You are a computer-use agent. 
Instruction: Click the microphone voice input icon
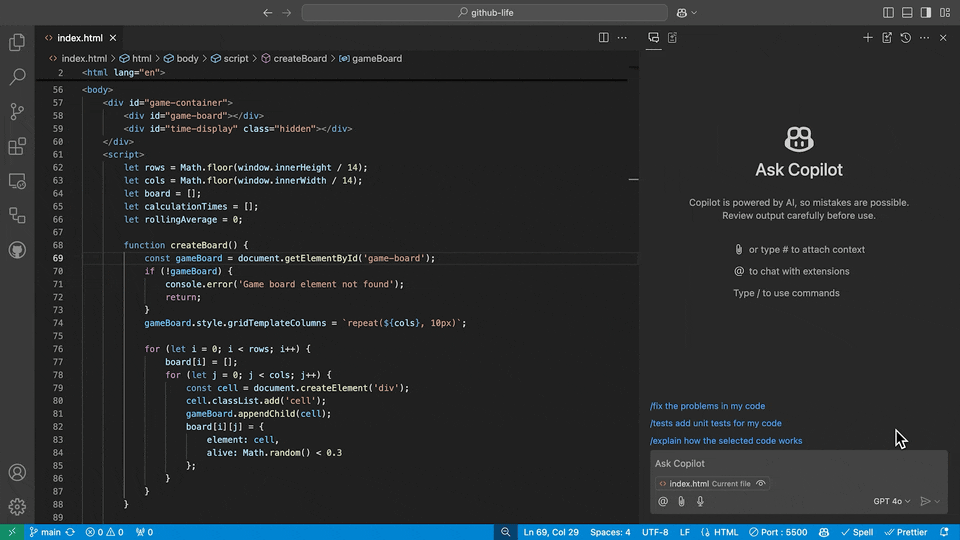tap(700, 501)
